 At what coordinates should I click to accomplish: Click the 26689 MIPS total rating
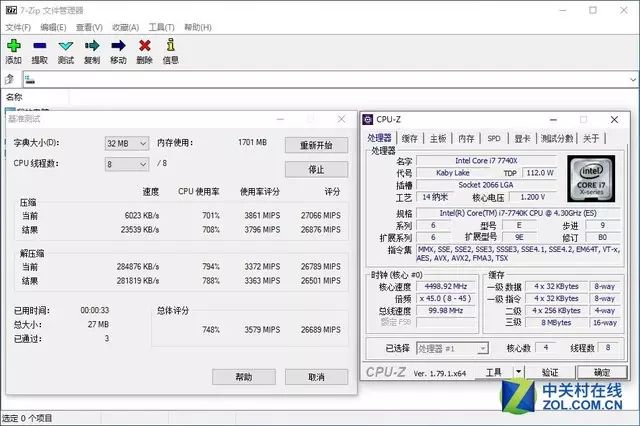click(x=321, y=330)
